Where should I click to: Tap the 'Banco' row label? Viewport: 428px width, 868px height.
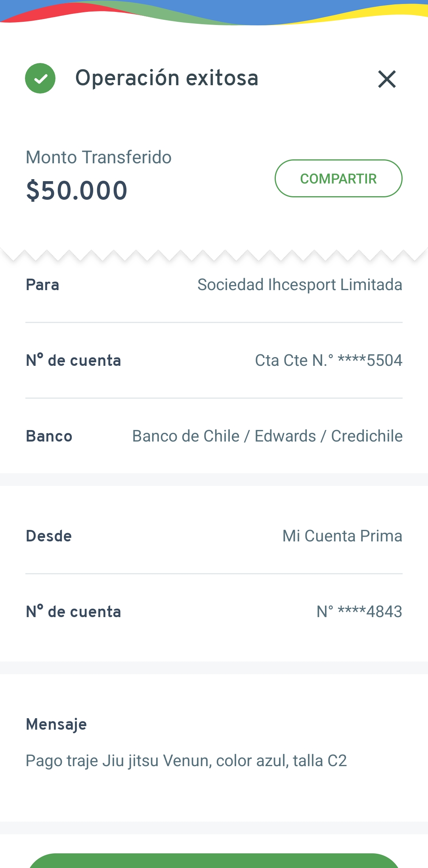(49, 436)
